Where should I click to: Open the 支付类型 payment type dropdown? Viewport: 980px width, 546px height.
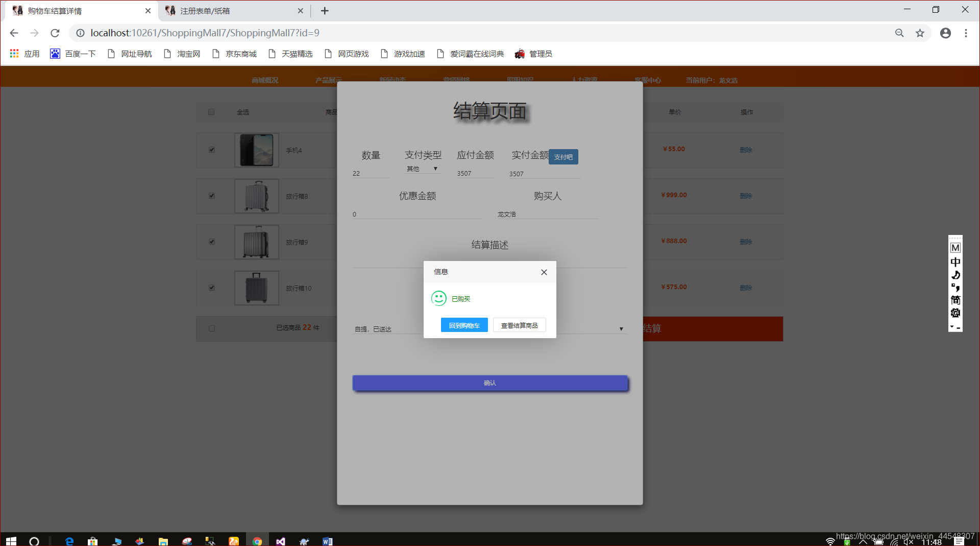coord(423,169)
